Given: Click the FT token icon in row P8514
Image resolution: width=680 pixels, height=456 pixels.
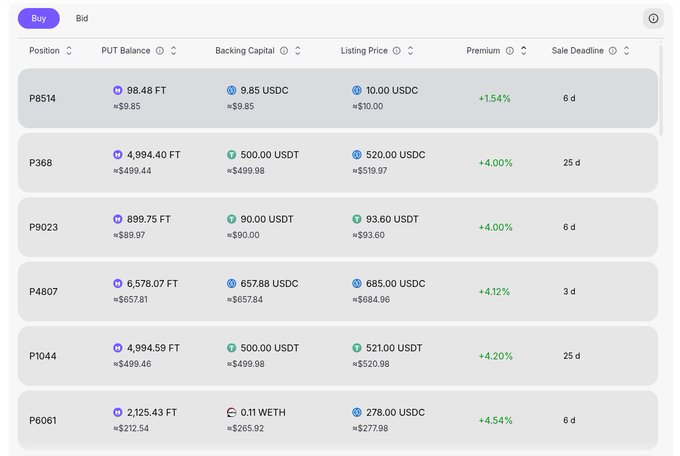Looking at the screenshot, I should point(118,90).
